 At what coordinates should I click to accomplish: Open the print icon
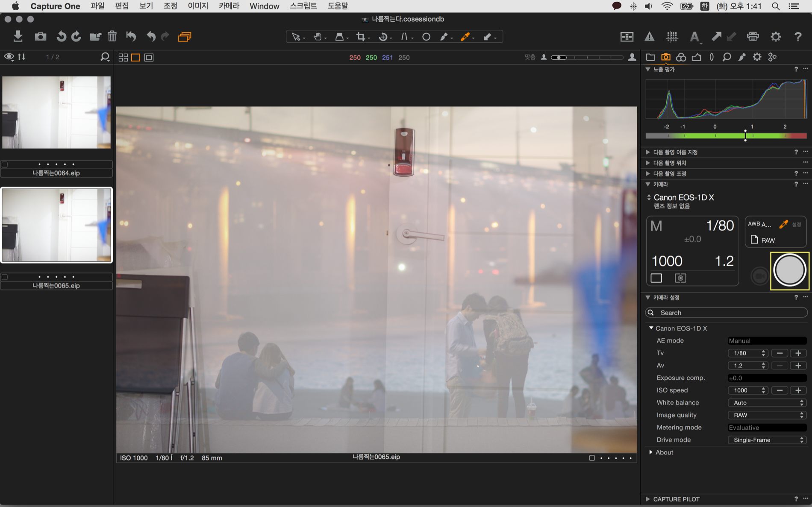pyautogui.click(x=753, y=37)
